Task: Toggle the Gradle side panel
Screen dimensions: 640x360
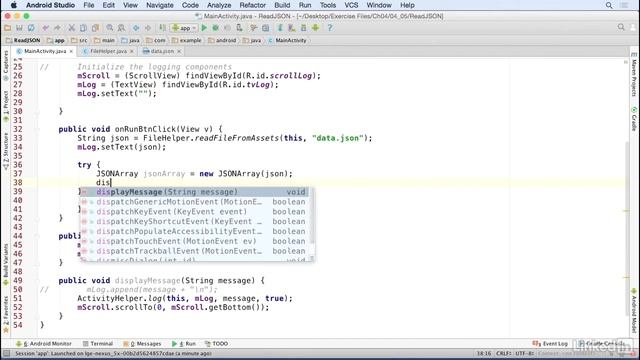Action: 634,119
